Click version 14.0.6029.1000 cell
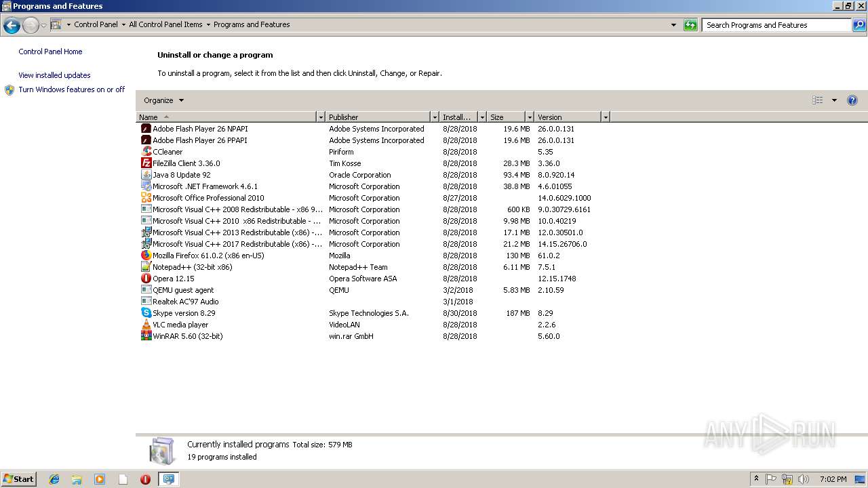 pyautogui.click(x=564, y=198)
